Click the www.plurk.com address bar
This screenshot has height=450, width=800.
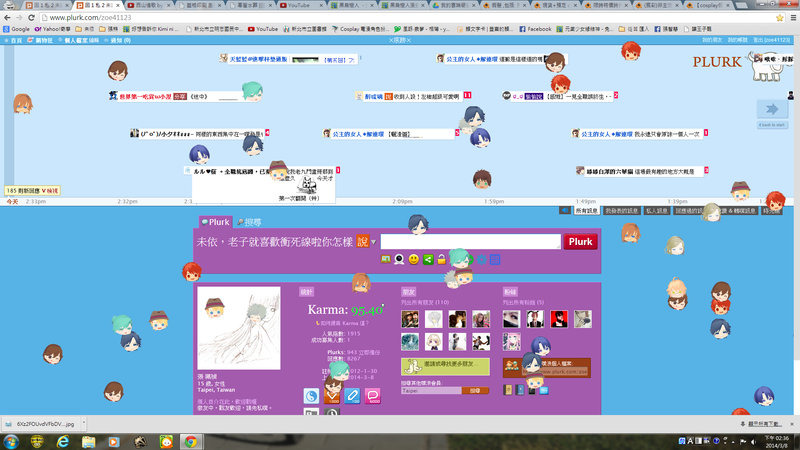point(408,17)
